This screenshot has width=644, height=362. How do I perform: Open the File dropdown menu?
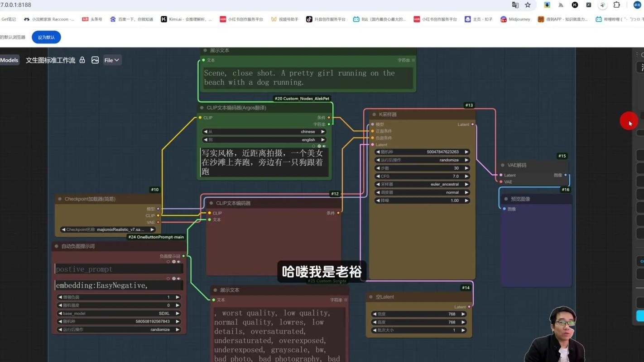112,60
